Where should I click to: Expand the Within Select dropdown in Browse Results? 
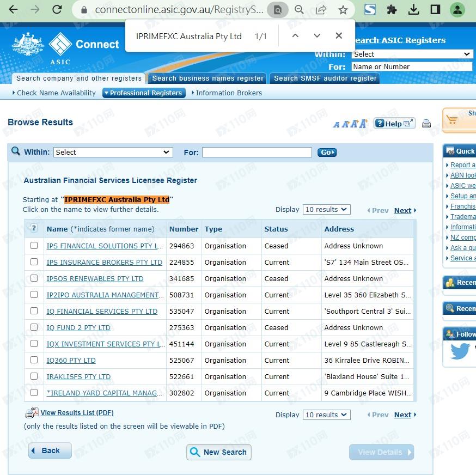pyautogui.click(x=113, y=153)
